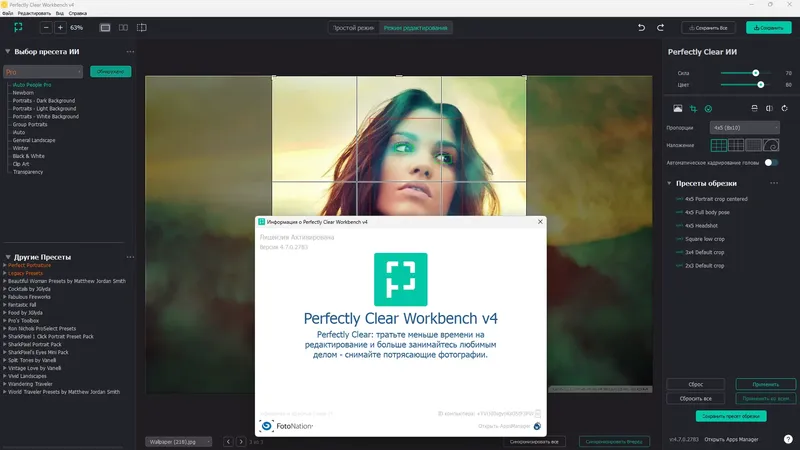Collapse the Выбор пресета ИИ section

tap(8, 52)
